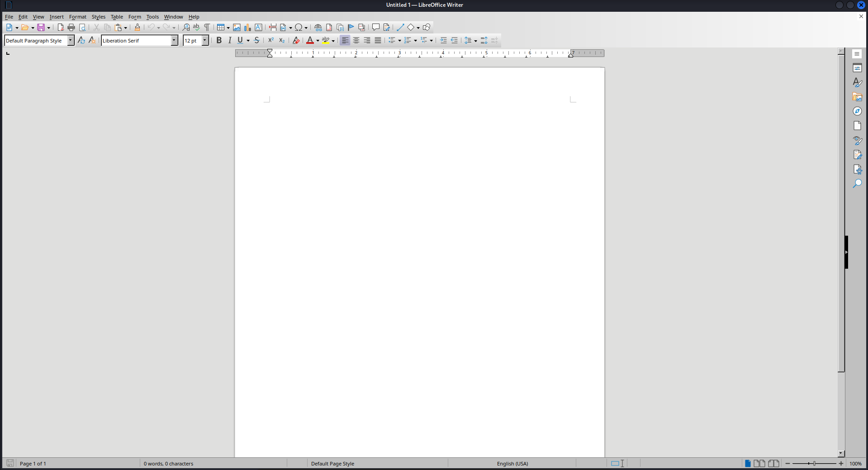Click the Clone Formatting paintbrush icon
868x470 pixels.
pyautogui.click(x=138, y=28)
